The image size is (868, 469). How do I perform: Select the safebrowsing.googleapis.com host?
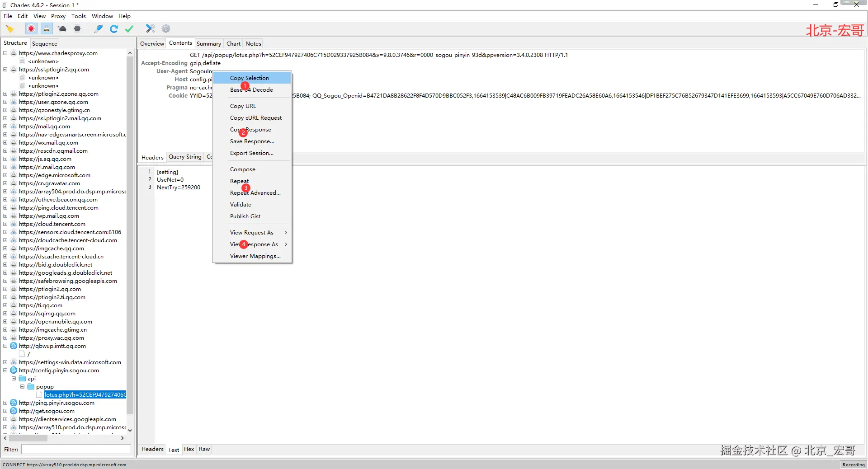68,281
